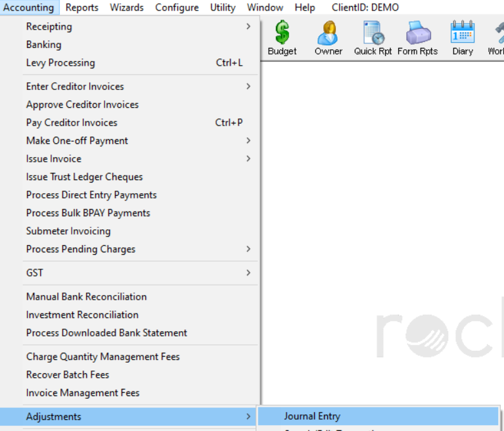Select Submeter Invoicing
Image resolution: width=504 pixels, height=431 pixels.
coord(129,231)
